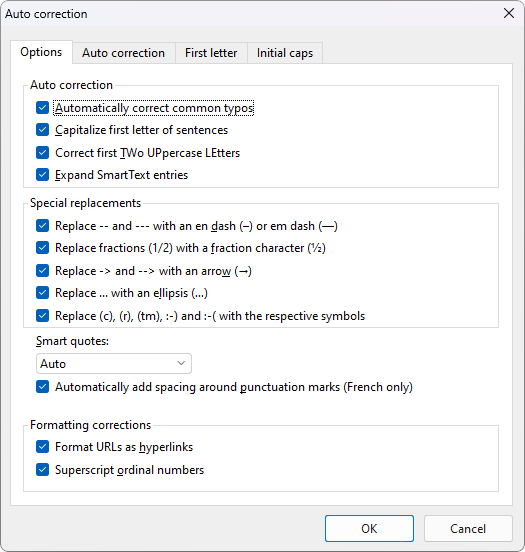Toggle Replace ... with an ellipsis
The height and width of the screenshot is (552, 525).
(42, 293)
